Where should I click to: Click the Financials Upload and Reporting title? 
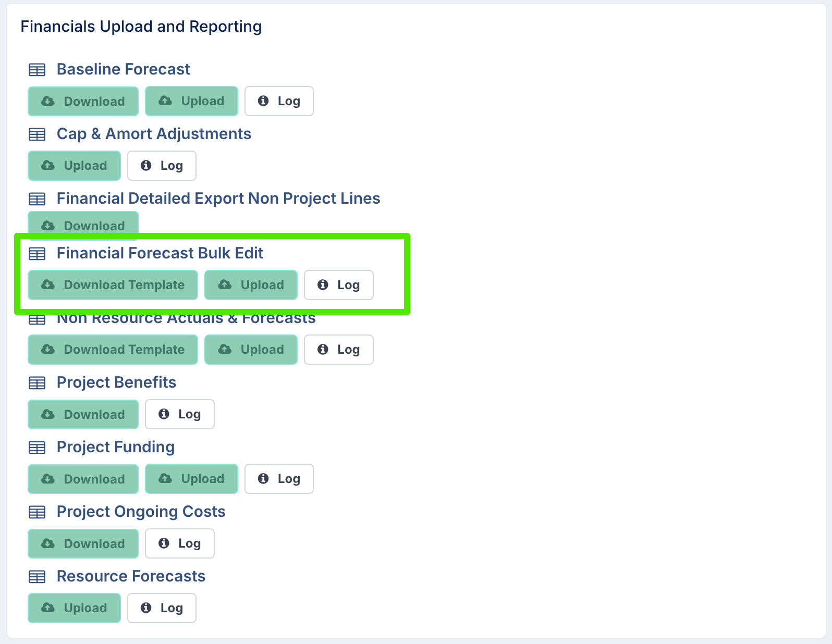[141, 27]
